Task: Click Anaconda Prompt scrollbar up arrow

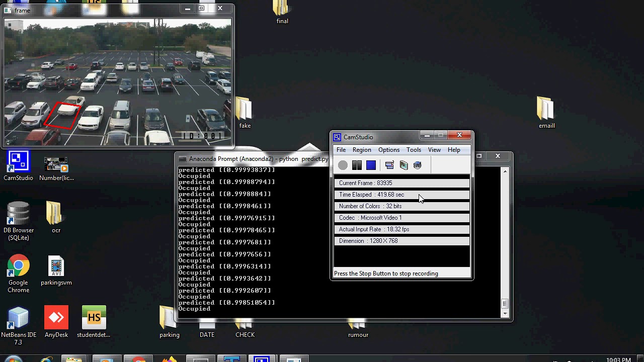Action: point(505,171)
